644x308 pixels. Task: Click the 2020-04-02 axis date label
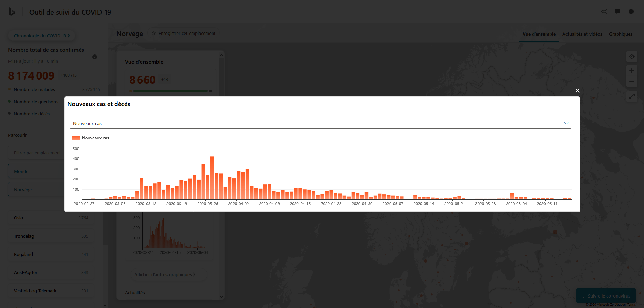(x=239, y=204)
